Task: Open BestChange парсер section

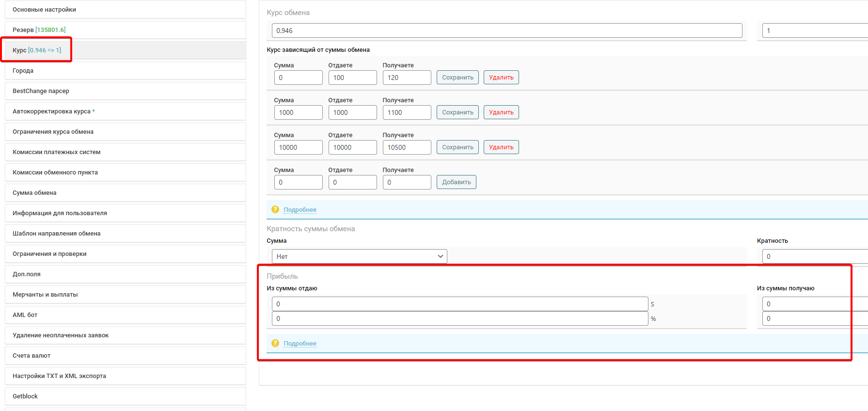Action: click(125, 91)
